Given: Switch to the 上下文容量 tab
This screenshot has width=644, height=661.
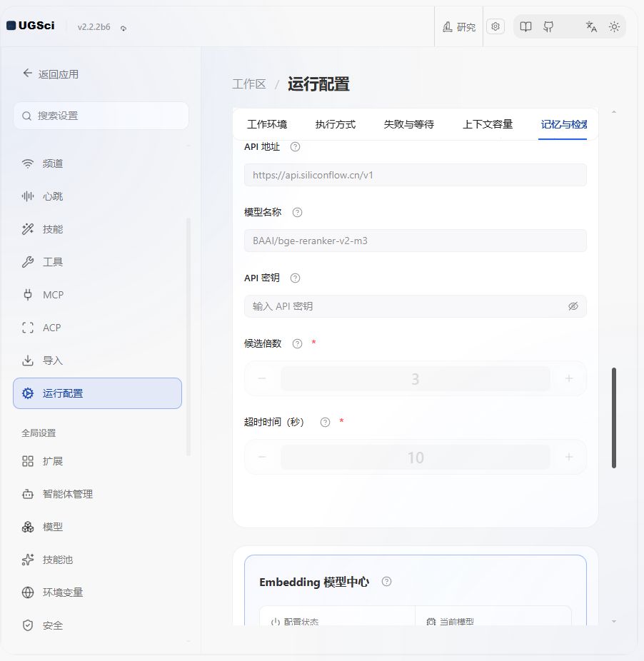Looking at the screenshot, I should [x=488, y=124].
